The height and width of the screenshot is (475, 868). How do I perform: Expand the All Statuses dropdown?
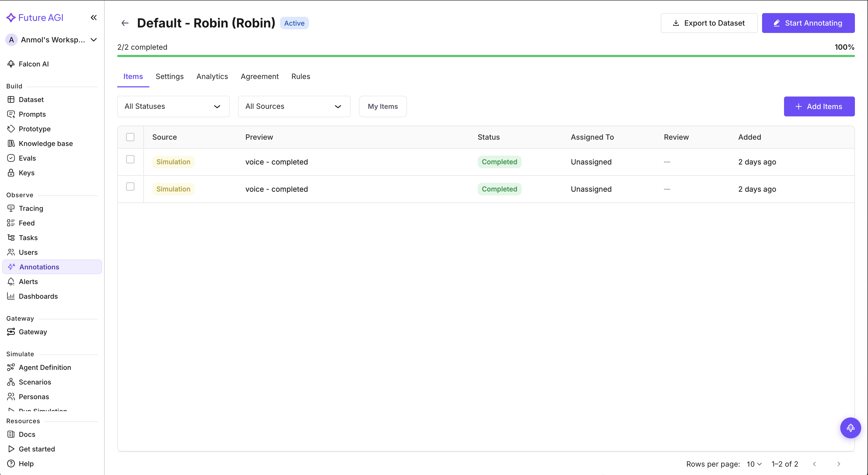pos(173,106)
